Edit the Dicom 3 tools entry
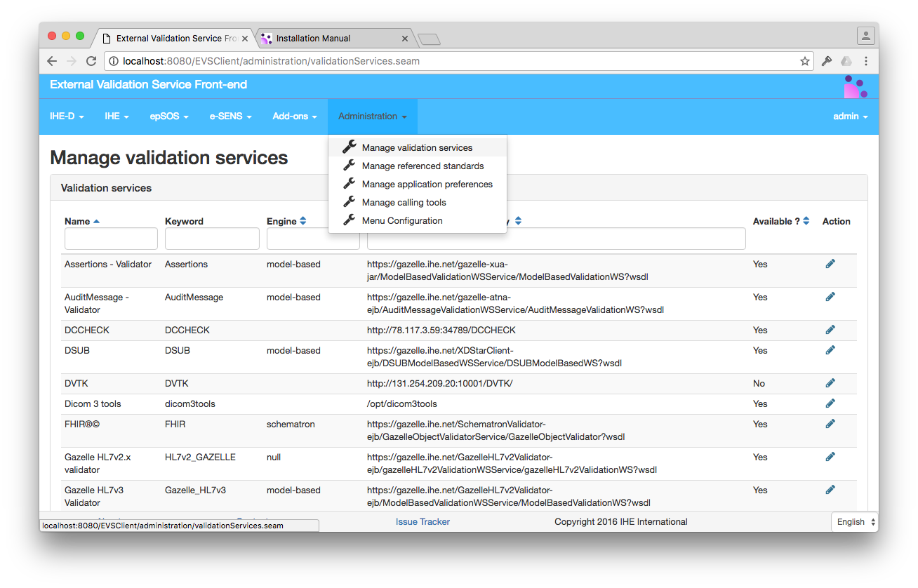The height and width of the screenshot is (588, 918). [830, 403]
